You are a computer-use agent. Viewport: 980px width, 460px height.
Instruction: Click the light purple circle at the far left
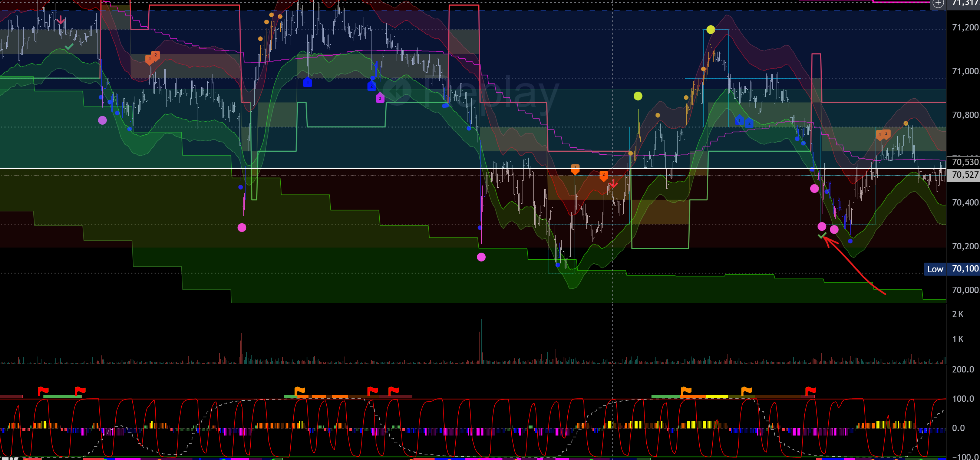pos(102,120)
